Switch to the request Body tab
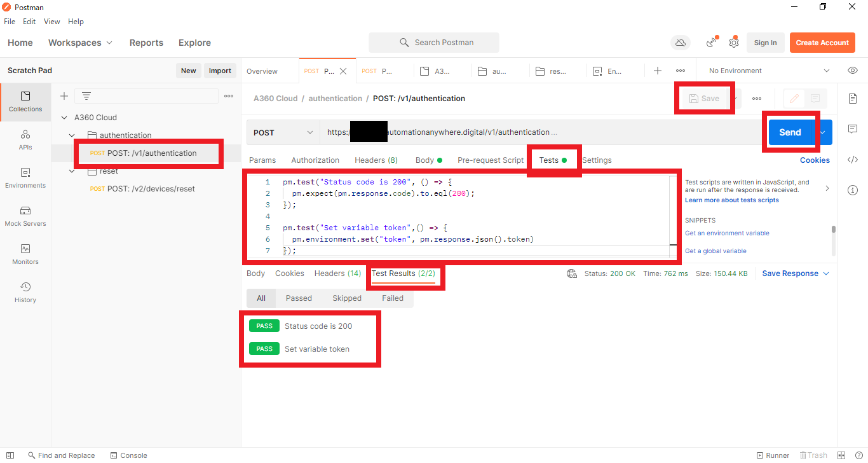868x463 pixels. click(x=429, y=160)
